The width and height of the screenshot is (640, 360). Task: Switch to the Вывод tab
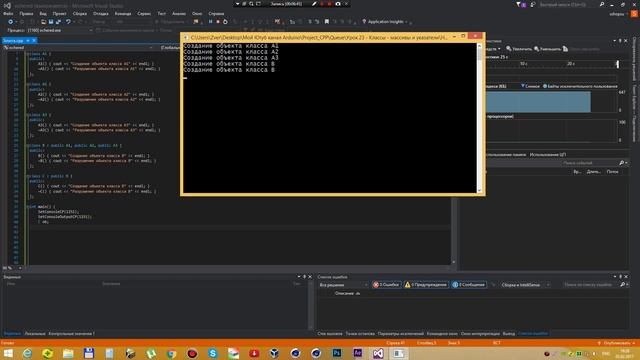click(509, 333)
